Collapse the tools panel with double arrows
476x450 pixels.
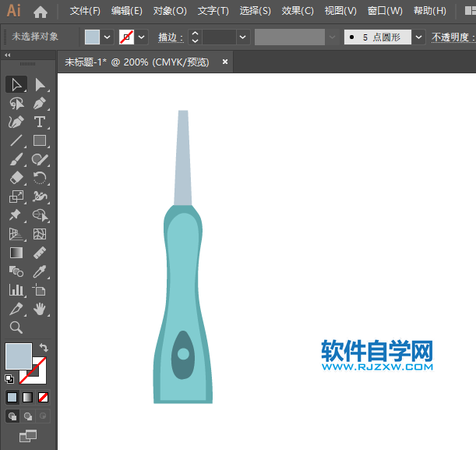pyautogui.click(x=8, y=55)
